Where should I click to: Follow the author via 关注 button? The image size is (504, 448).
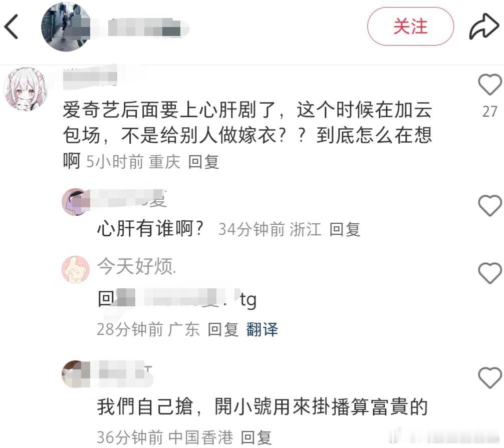tap(410, 27)
